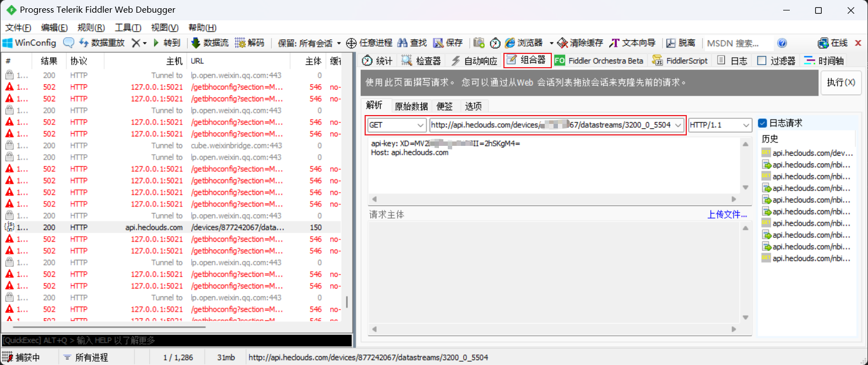Switch to the 检查器 inspectors tab
The width and height of the screenshot is (868, 365).
click(421, 61)
